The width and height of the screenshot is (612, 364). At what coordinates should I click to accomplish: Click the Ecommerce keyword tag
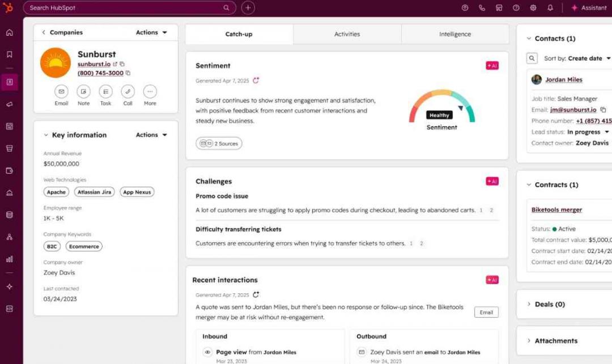click(x=84, y=246)
